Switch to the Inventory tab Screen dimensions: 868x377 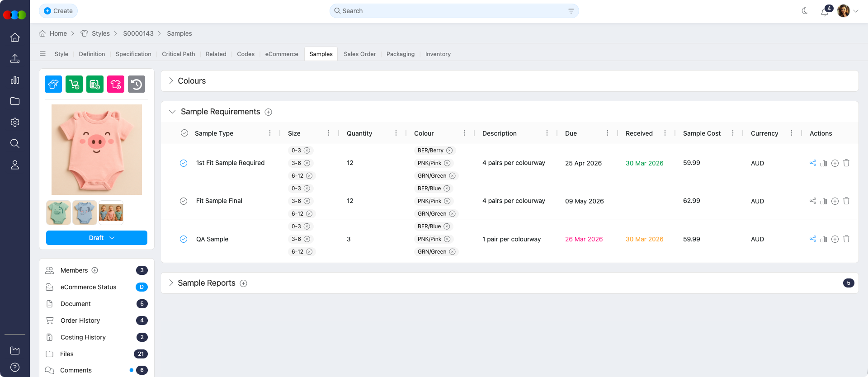[x=438, y=54]
